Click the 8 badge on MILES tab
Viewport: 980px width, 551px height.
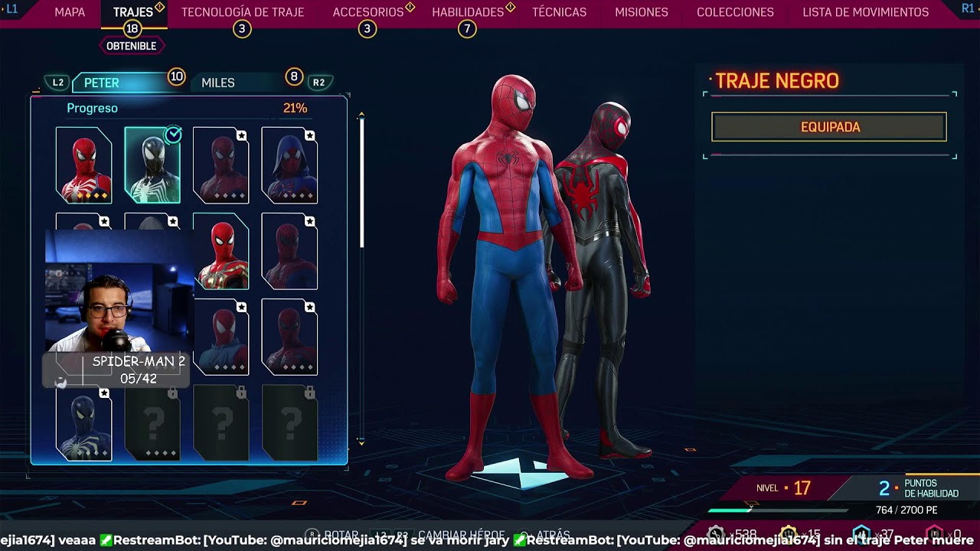click(x=294, y=77)
